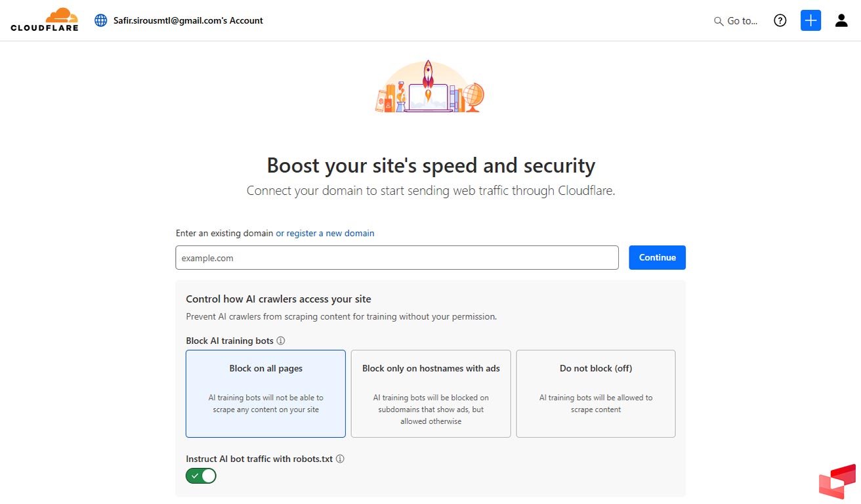Open the help question mark menu
This screenshot has height=504, width=861.
coord(780,20)
